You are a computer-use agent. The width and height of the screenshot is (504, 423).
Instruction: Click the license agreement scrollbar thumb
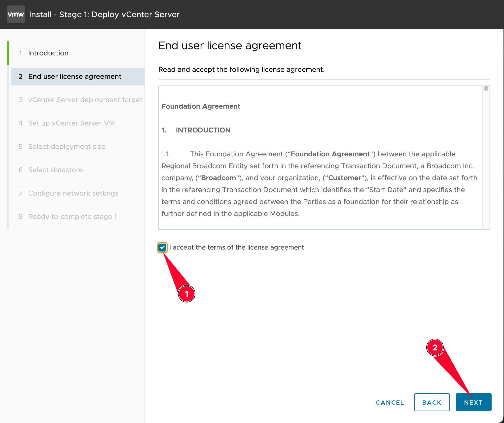[x=486, y=88]
